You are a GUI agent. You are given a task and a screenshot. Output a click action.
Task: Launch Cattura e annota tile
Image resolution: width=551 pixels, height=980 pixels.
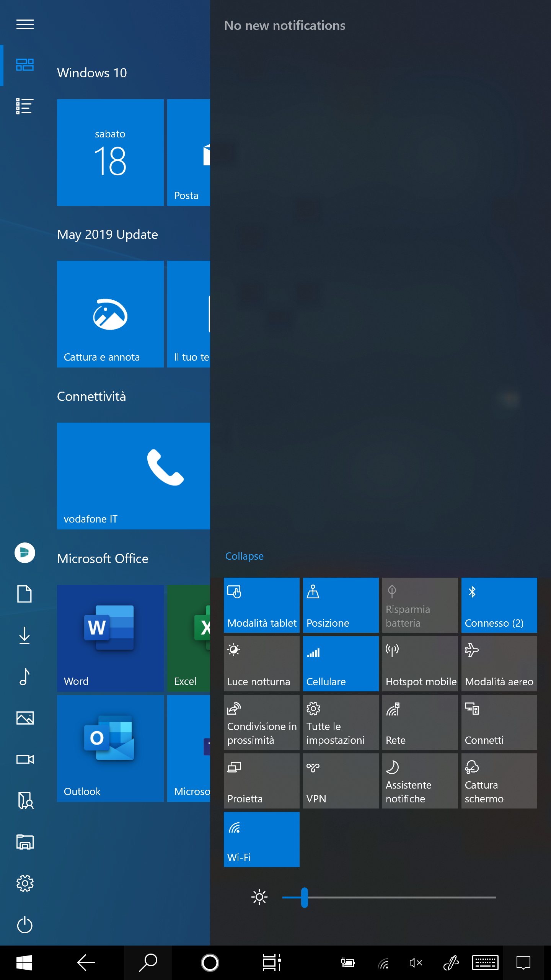(110, 314)
